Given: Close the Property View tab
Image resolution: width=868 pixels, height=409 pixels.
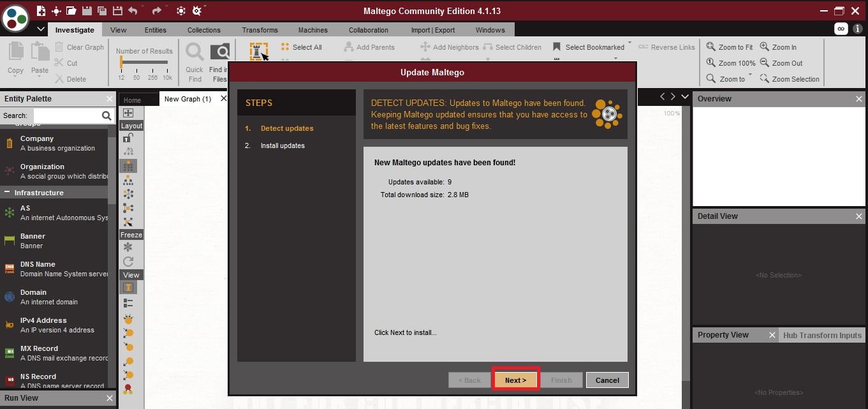Looking at the screenshot, I should click(772, 335).
